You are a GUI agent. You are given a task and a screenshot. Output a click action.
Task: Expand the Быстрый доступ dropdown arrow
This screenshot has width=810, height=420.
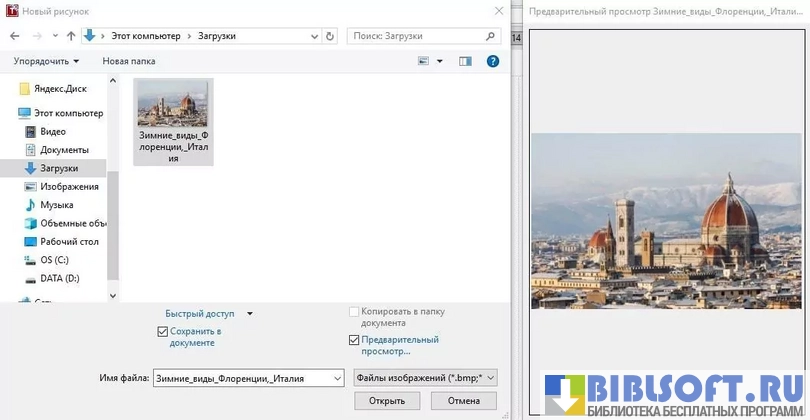pyautogui.click(x=250, y=313)
